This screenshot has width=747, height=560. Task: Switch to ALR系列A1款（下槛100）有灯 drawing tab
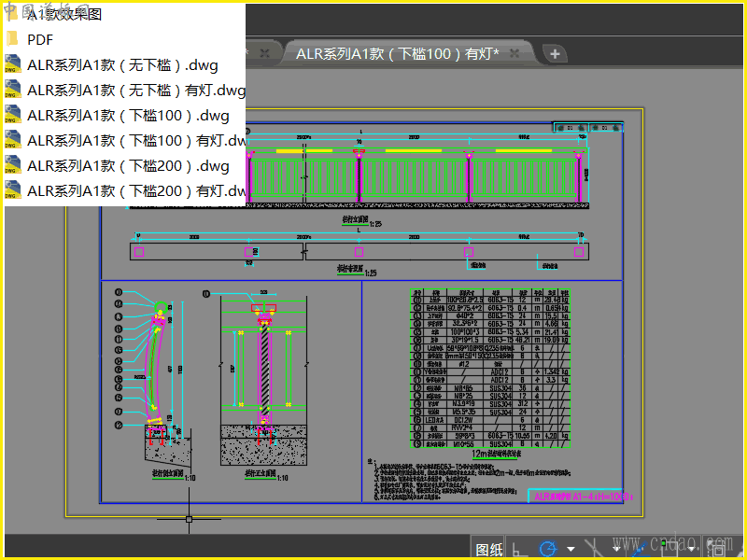[x=397, y=54]
